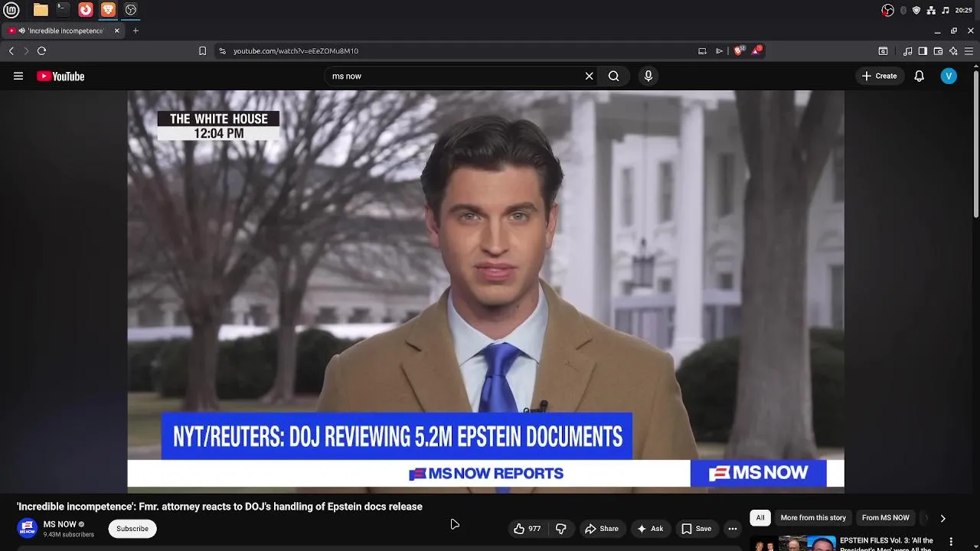
Task: Click the address bar URL
Action: 296,51
